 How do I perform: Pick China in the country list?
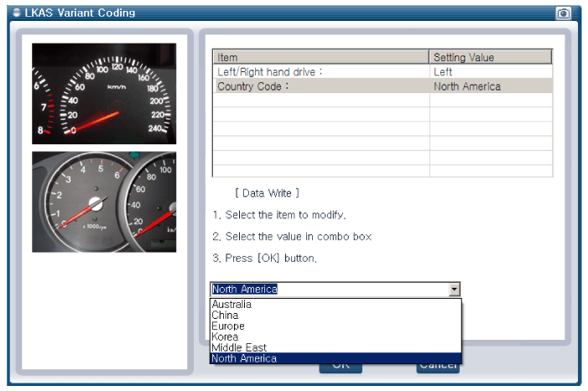click(225, 315)
